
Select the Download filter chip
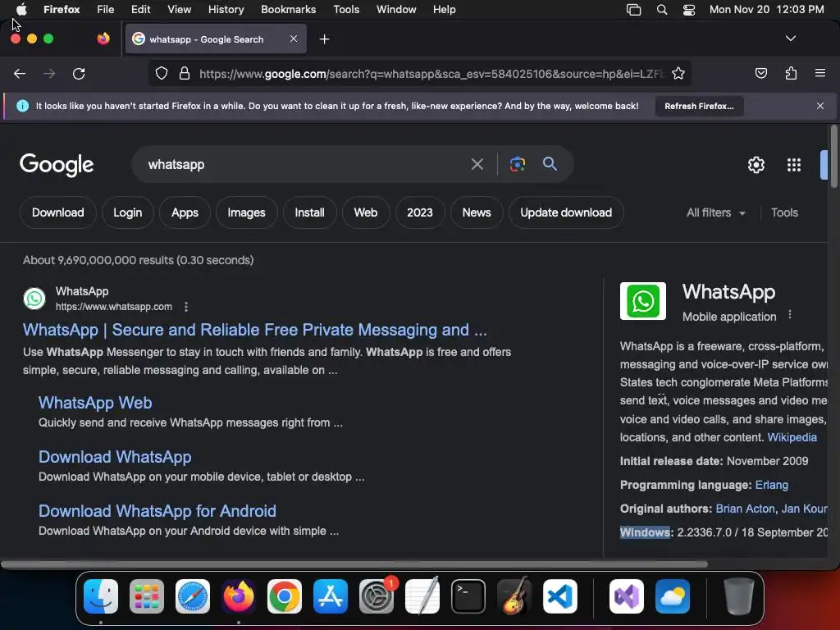[x=58, y=212]
